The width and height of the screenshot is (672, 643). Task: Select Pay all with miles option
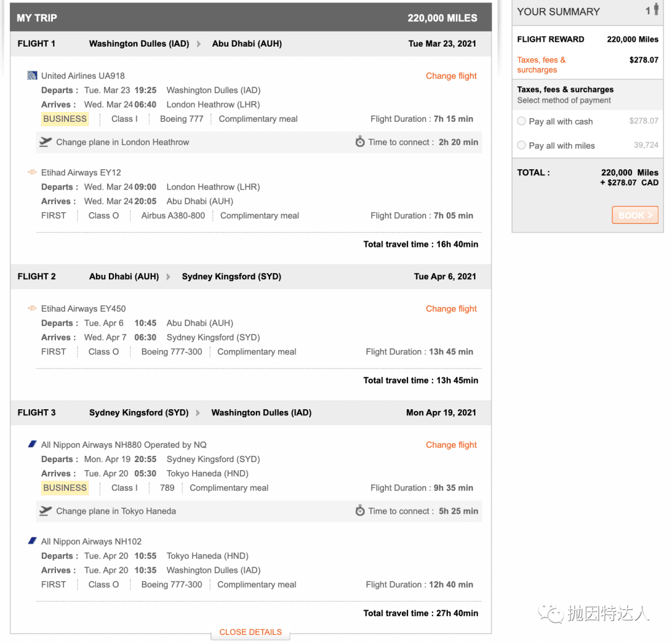click(521, 146)
